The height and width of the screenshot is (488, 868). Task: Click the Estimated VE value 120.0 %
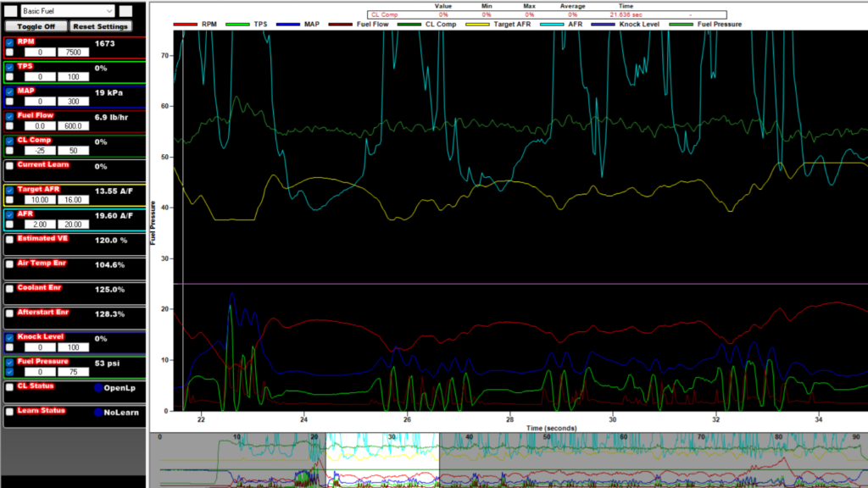(111, 240)
